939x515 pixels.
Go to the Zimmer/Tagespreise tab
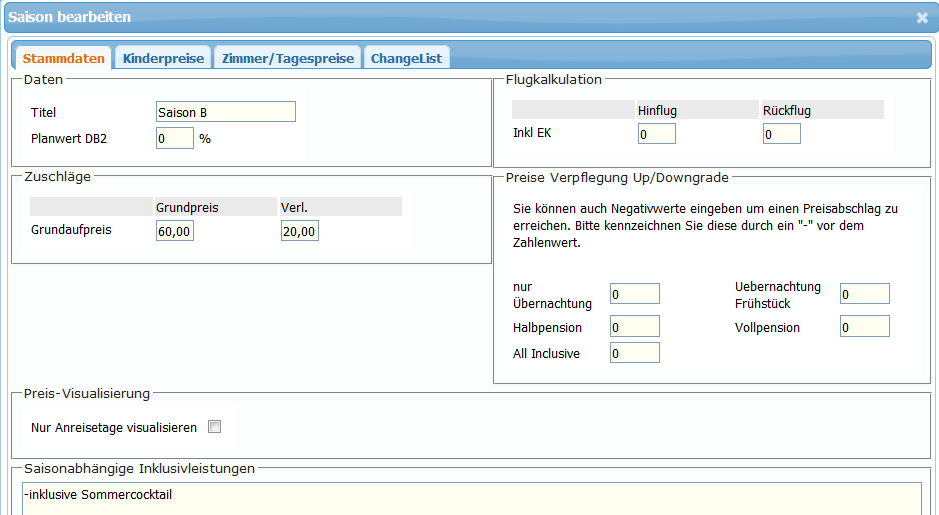288,58
